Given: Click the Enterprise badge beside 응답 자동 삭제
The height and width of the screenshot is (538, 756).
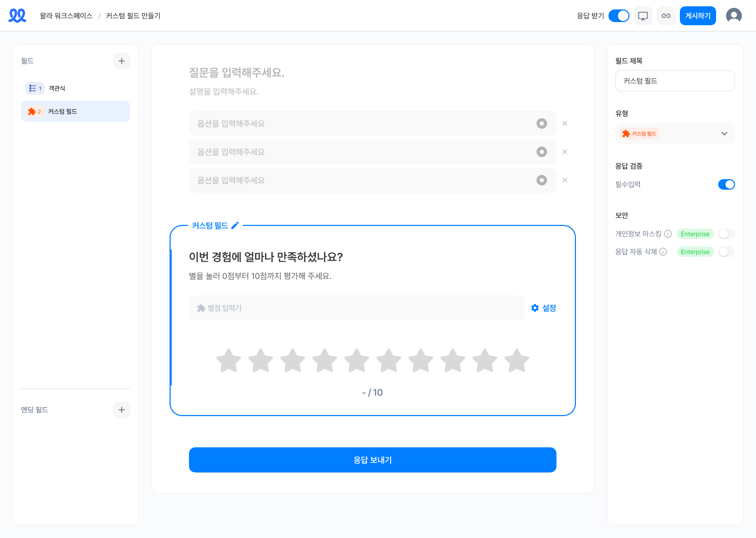Looking at the screenshot, I should click(x=695, y=252).
